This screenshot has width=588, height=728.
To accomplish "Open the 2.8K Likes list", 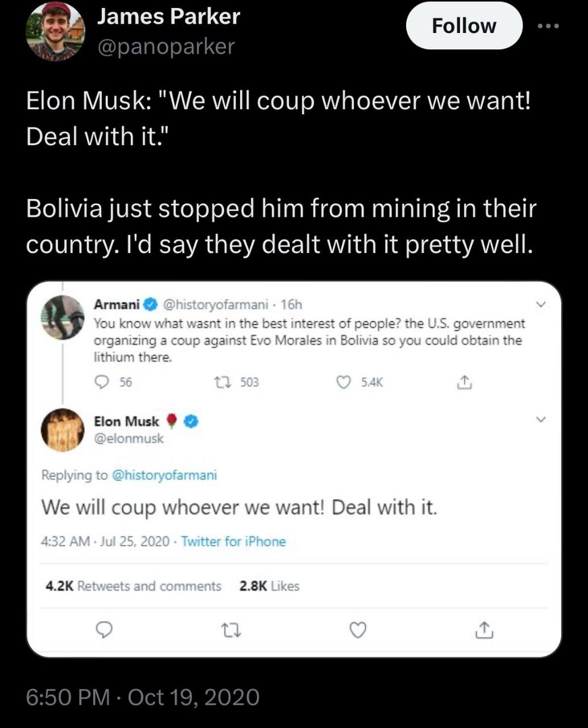I will tap(269, 586).
